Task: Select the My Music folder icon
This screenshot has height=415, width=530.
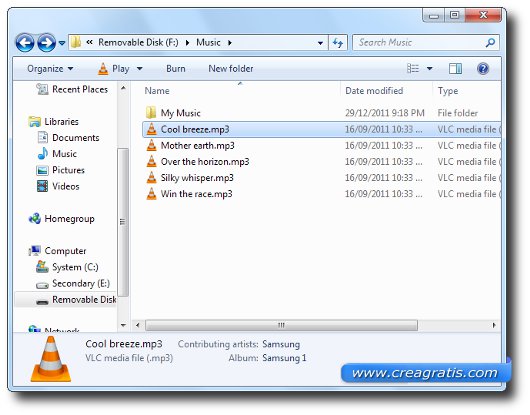Action: (151, 113)
